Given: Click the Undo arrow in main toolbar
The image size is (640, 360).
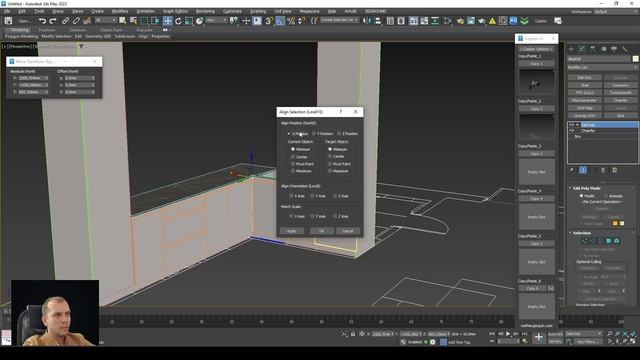Looking at the screenshot, I should [42, 20].
